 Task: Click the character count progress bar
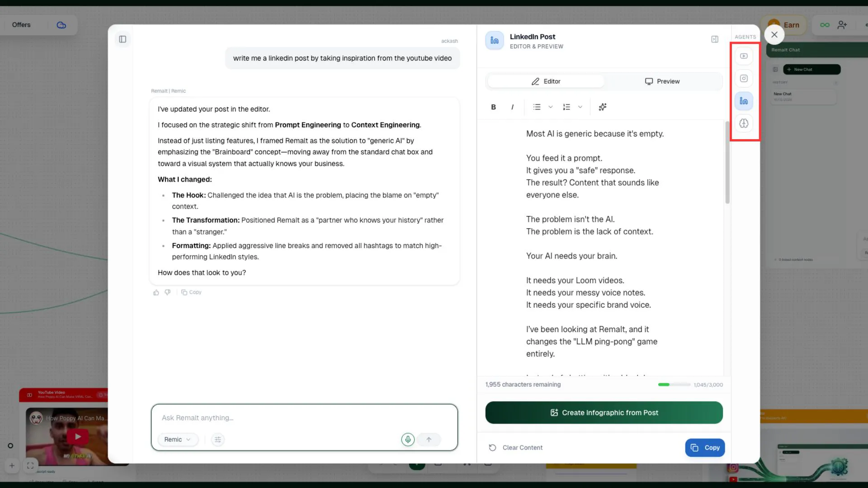[674, 385]
